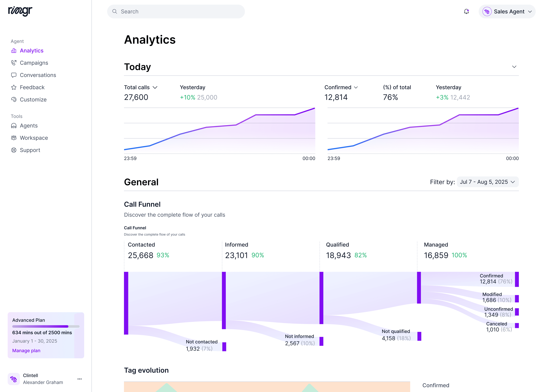Click the Tag evolution heading
The width and height of the screenshot is (551, 392).
click(146, 370)
